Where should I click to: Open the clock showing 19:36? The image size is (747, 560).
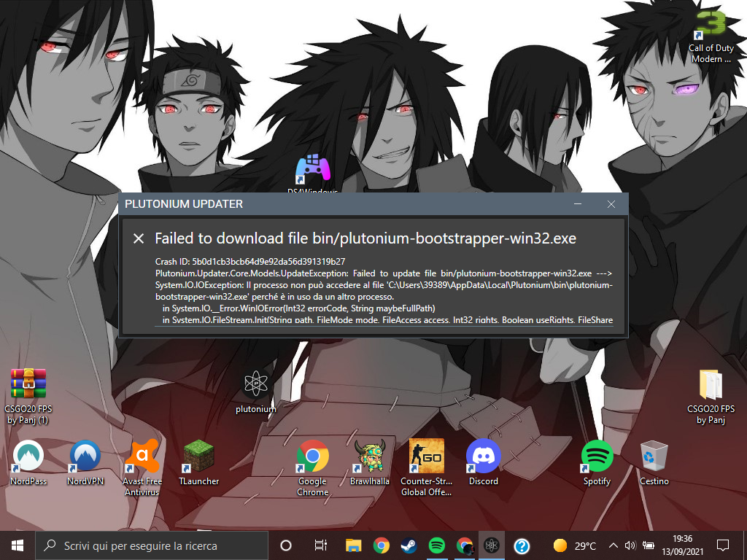click(x=682, y=545)
